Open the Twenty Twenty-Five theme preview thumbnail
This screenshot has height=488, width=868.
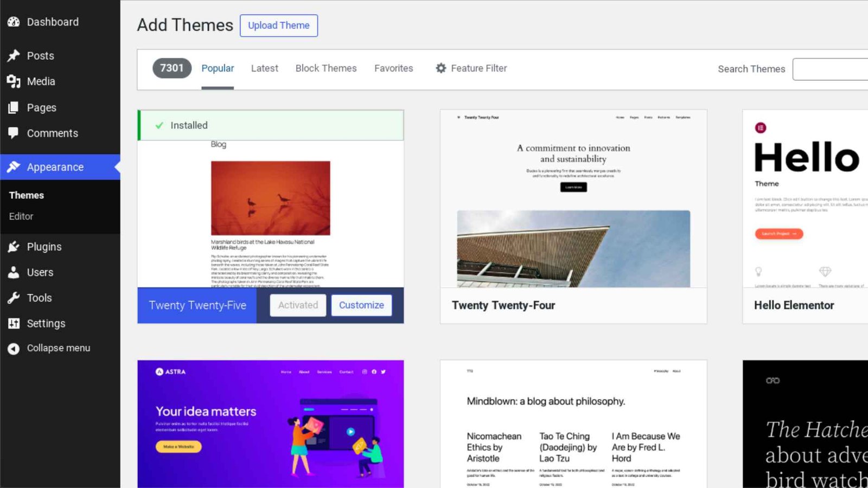coord(271,214)
